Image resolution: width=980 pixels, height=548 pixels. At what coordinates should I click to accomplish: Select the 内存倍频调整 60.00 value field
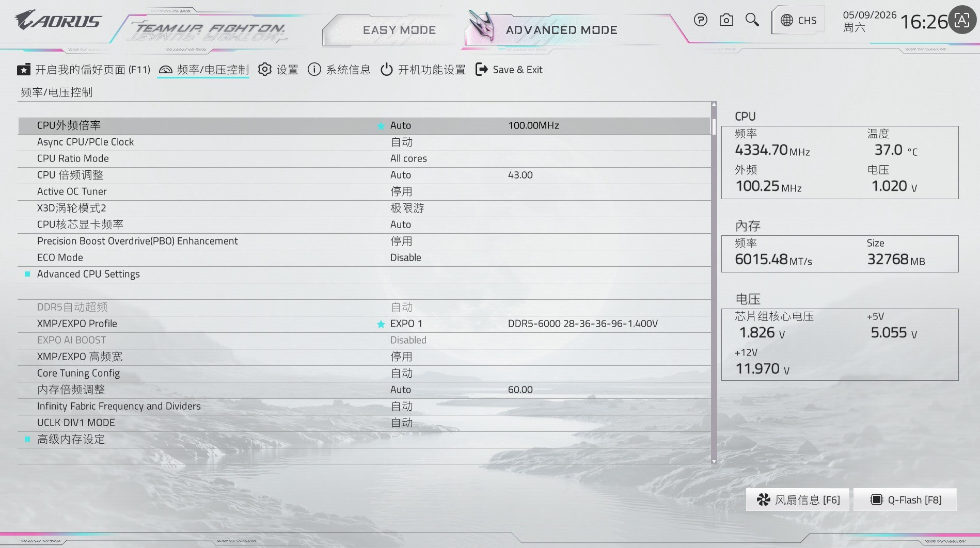pos(520,390)
